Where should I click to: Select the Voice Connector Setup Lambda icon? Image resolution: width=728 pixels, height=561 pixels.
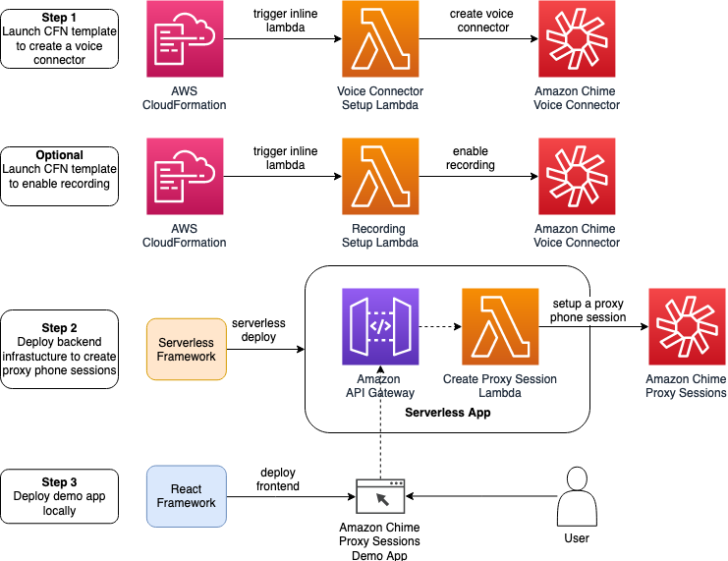pos(380,38)
